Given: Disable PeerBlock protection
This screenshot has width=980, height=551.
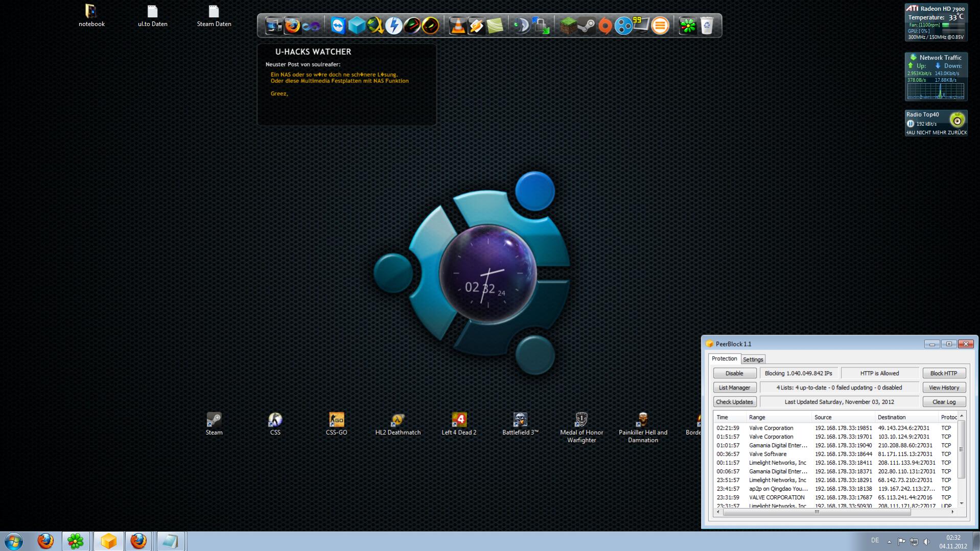Looking at the screenshot, I should tap(734, 373).
